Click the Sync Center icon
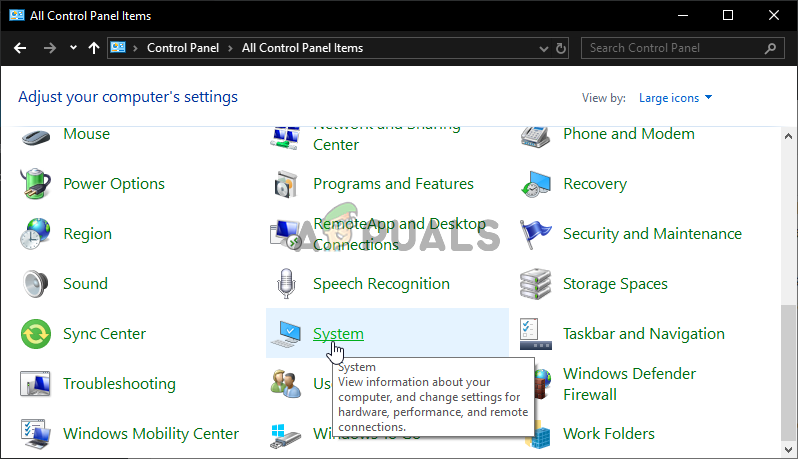Viewport: 798px width, 459px height. (36, 334)
